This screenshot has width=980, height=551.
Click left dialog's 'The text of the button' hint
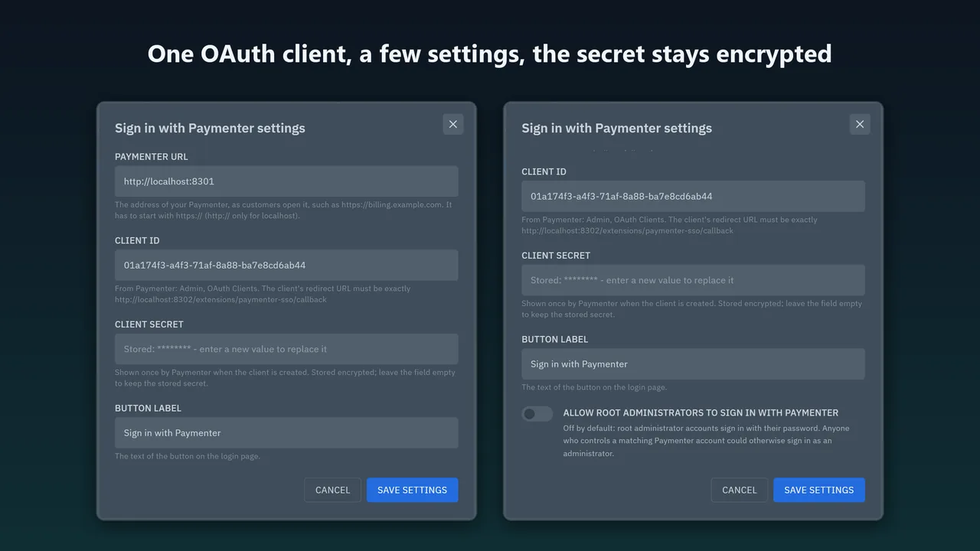(188, 456)
